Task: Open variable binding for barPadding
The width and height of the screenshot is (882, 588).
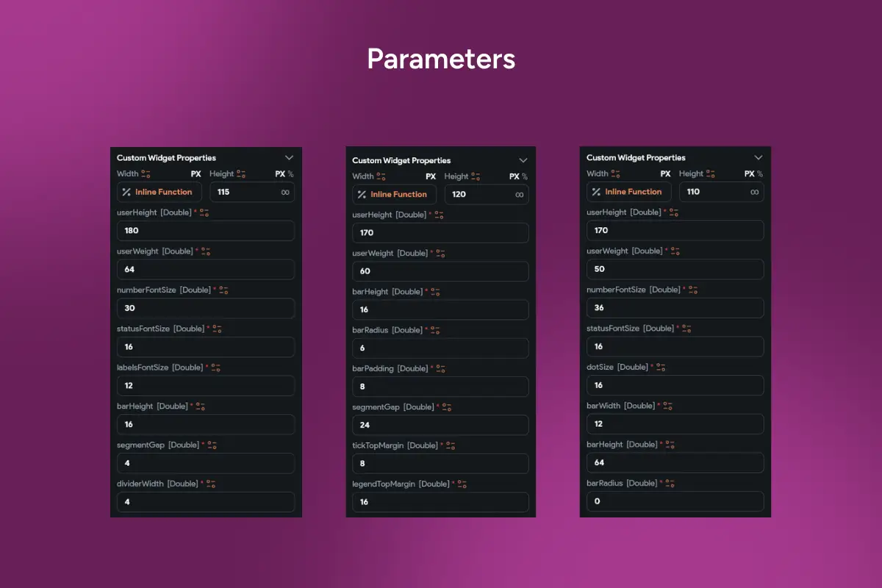Action: point(440,369)
